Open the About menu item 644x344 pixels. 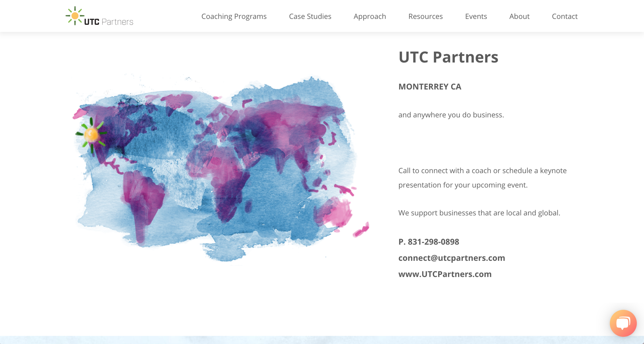click(519, 16)
